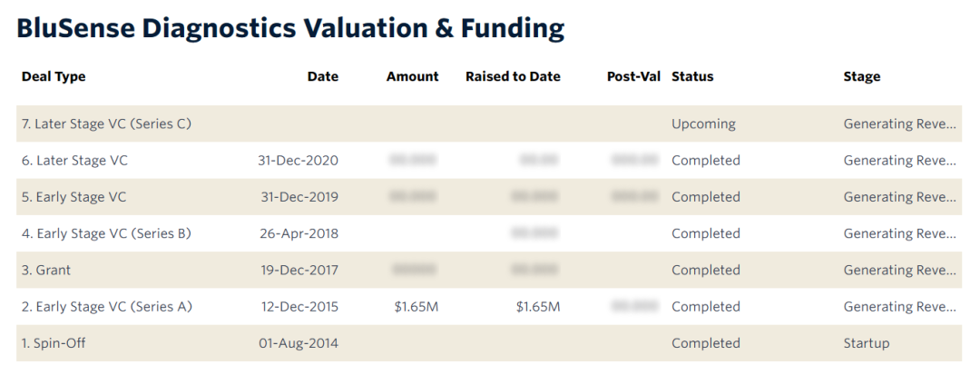Click the Startup stage of the Spin-Off deal
Viewport: 980px width, 385px height.
click(x=866, y=343)
